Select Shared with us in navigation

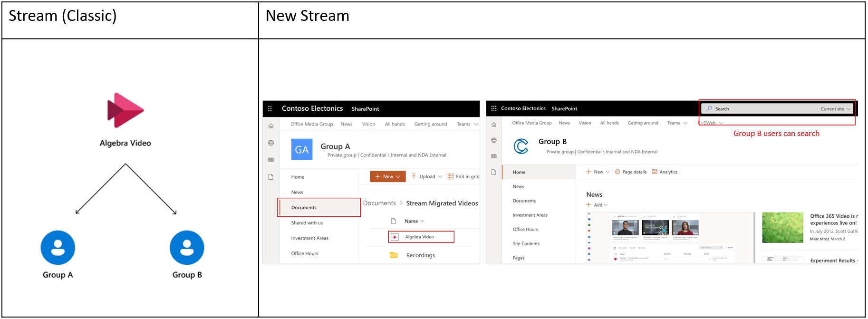coord(307,223)
